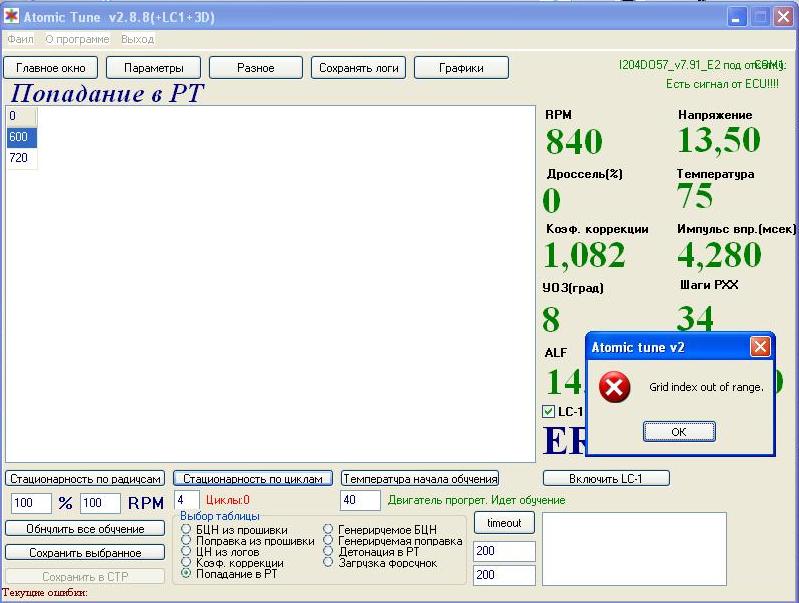Select the 600 row in the grid
This screenshot has height=603, width=799.
[x=22, y=137]
